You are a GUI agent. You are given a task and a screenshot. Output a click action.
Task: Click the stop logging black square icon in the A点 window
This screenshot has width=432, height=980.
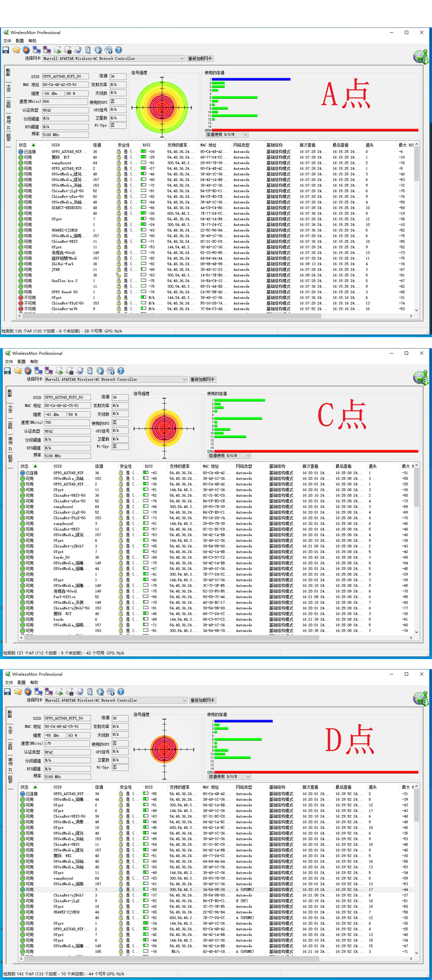coord(67,50)
